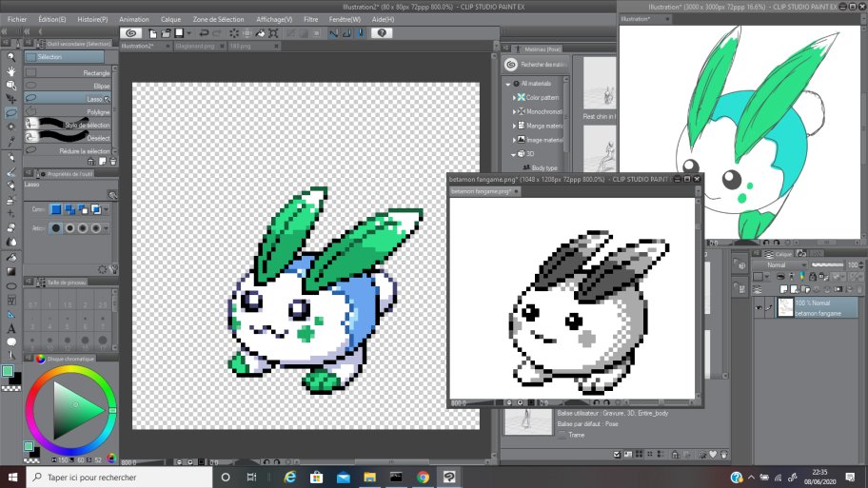Open Windows Mail from the taskbar
Viewport: 868px width, 488px height.
[344, 477]
